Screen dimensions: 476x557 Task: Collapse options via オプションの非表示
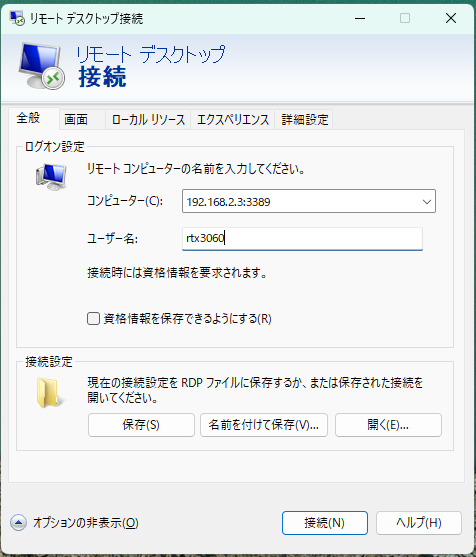86,523
